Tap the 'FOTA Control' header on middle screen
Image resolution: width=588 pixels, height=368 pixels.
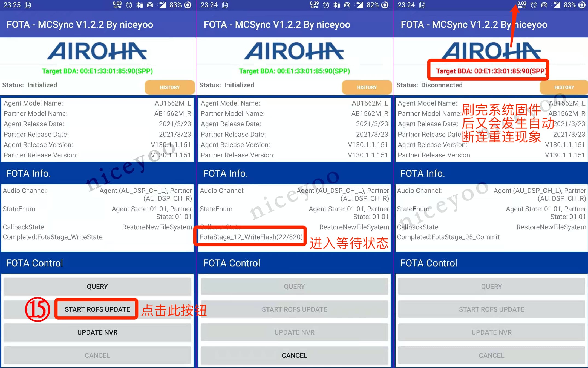(x=232, y=263)
